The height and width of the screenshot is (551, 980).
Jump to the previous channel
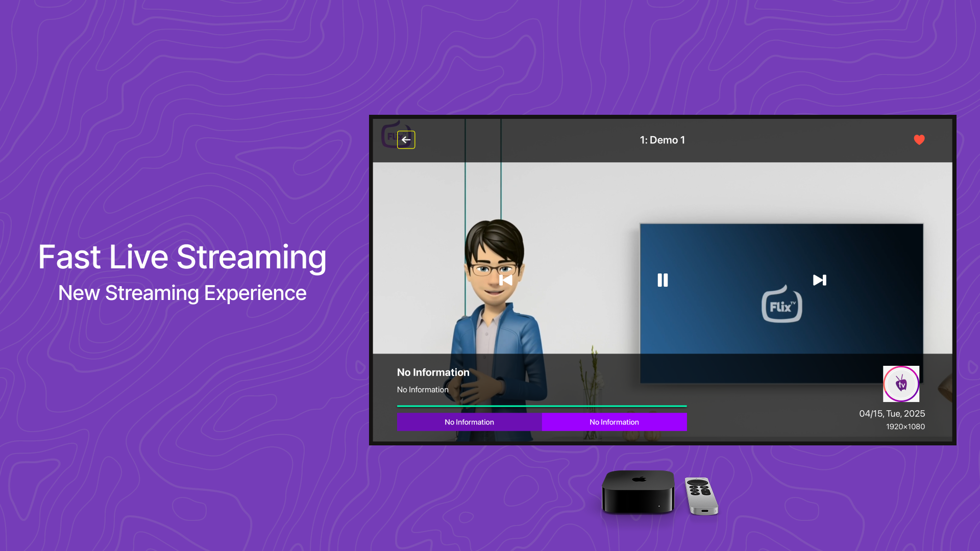tap(506, 280)
